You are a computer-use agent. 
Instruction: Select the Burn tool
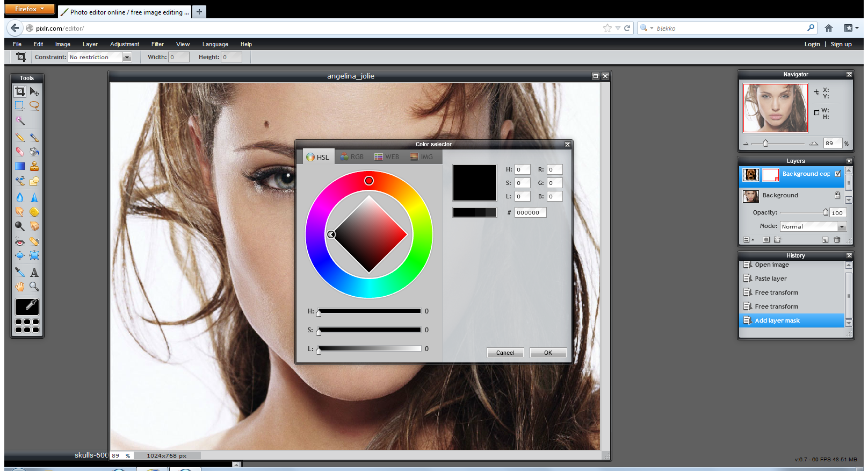pos(34,226)
